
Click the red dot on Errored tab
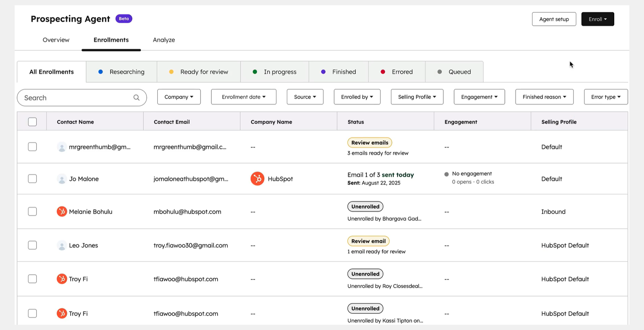point(383,72)
